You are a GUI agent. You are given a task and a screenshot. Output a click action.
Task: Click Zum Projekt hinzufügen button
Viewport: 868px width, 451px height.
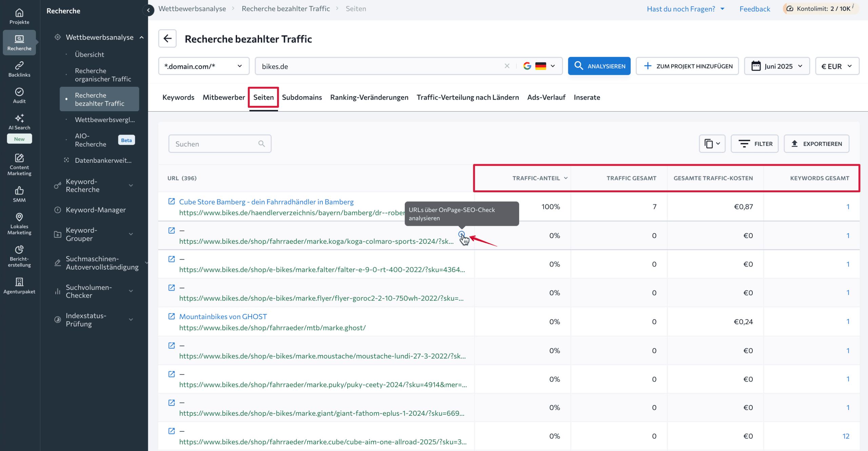(x=687, y=66)
